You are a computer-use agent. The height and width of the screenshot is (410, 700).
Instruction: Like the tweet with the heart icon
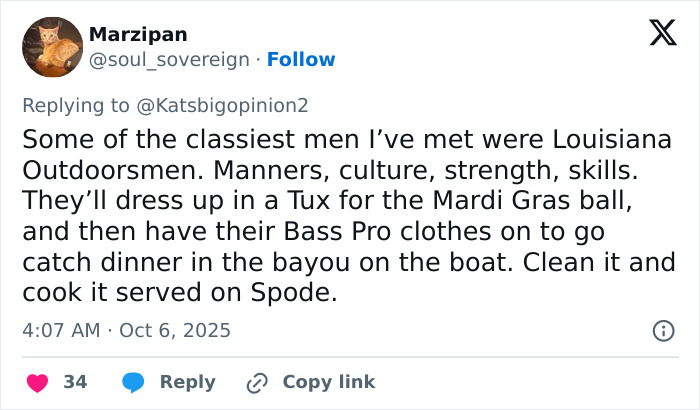[37, 382]
